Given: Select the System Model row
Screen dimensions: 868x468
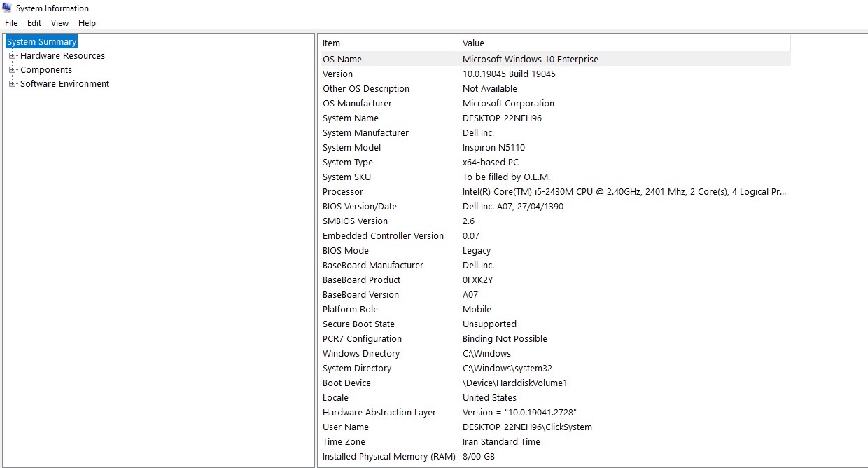Looking at the screenshot, I should click(x=351, y=148).
